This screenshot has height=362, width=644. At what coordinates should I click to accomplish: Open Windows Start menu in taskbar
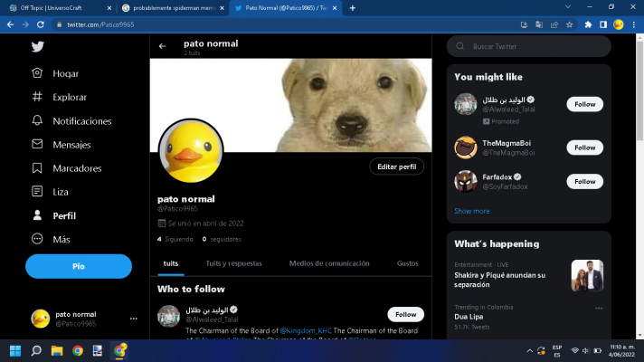14,350
